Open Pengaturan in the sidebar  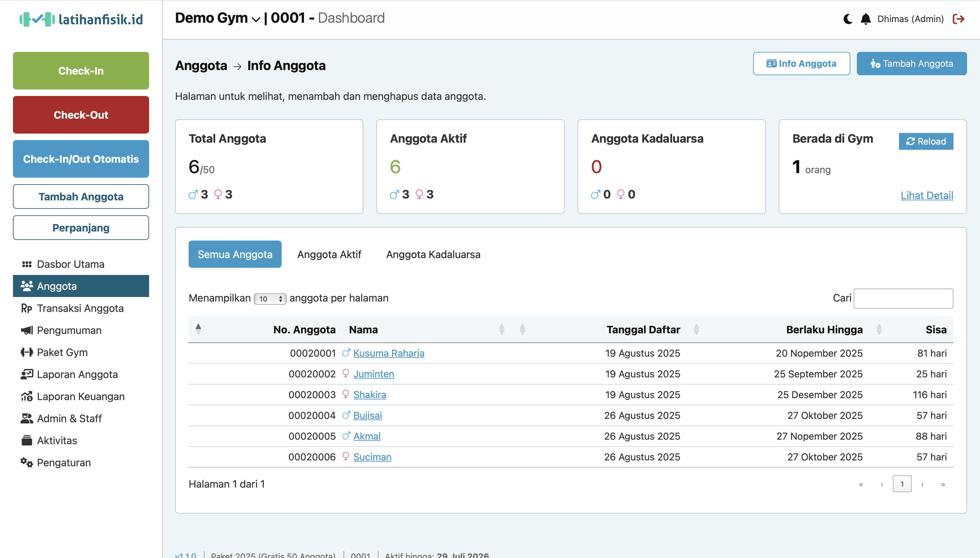click(x=64, y=463)
